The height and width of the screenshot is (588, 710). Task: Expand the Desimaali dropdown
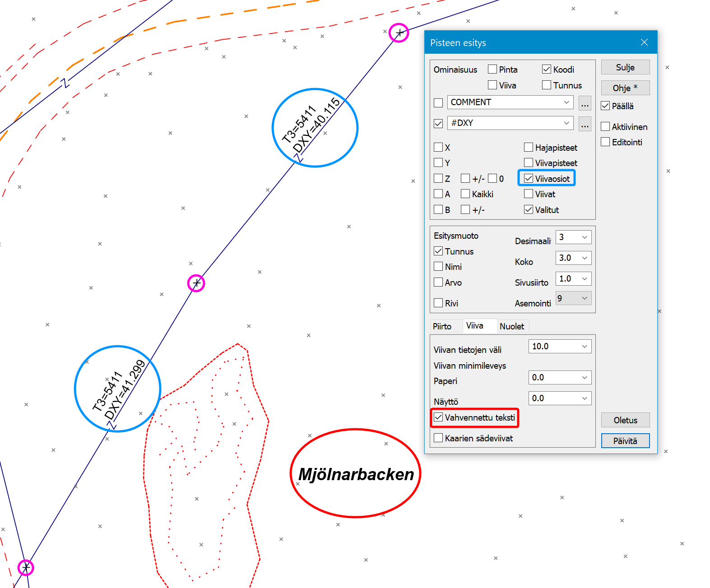coord(584,237)
